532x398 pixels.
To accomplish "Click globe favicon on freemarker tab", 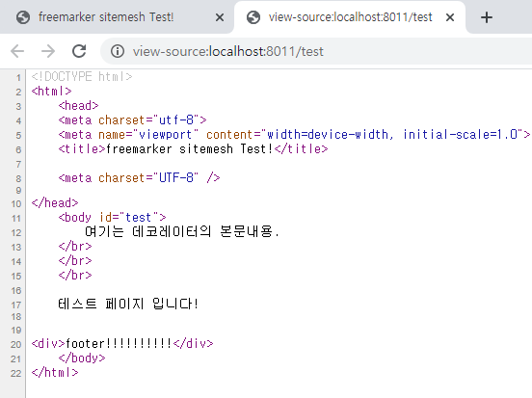I will tap(23, 17).
